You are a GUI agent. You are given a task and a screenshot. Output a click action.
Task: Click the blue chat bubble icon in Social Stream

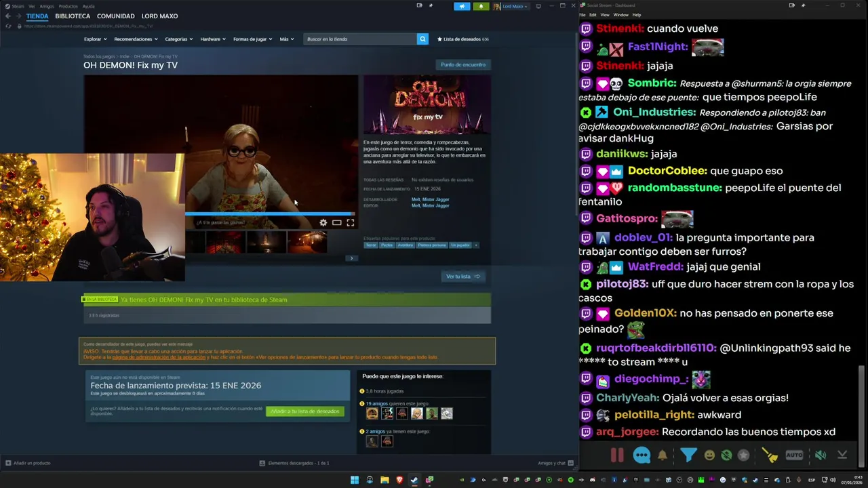click(x=642, y=455)
